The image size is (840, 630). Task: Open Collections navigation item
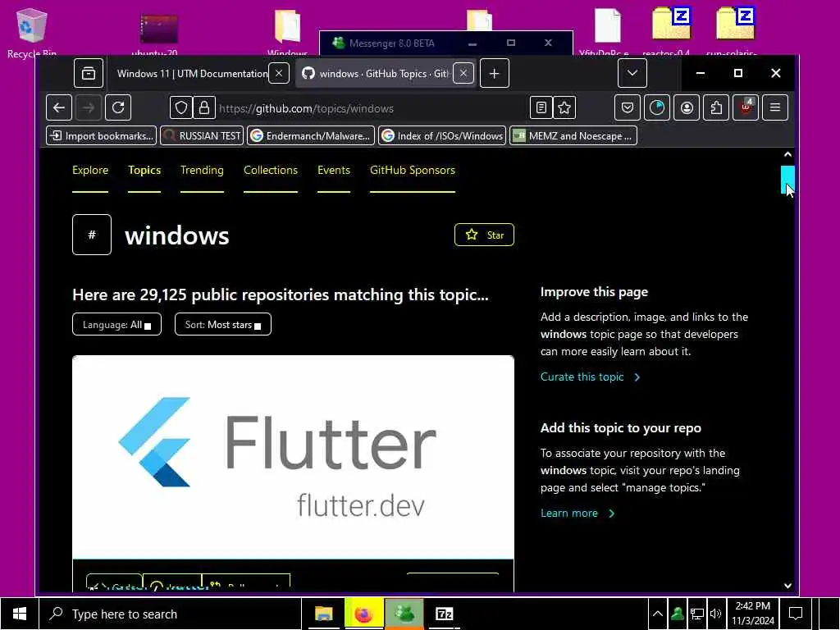271,171
